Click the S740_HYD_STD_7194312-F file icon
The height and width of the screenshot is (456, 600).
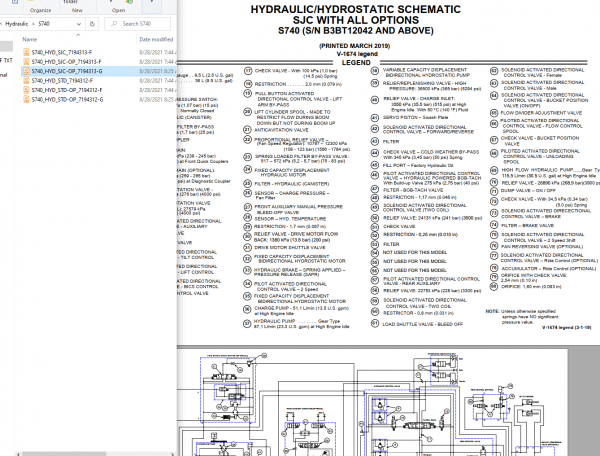pos(26,80)
